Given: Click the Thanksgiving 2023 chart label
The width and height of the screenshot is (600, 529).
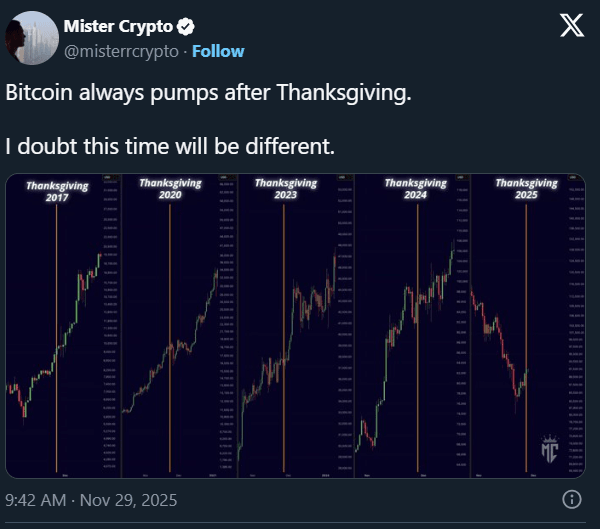Looking at the screenshot, I should point(285,189).
